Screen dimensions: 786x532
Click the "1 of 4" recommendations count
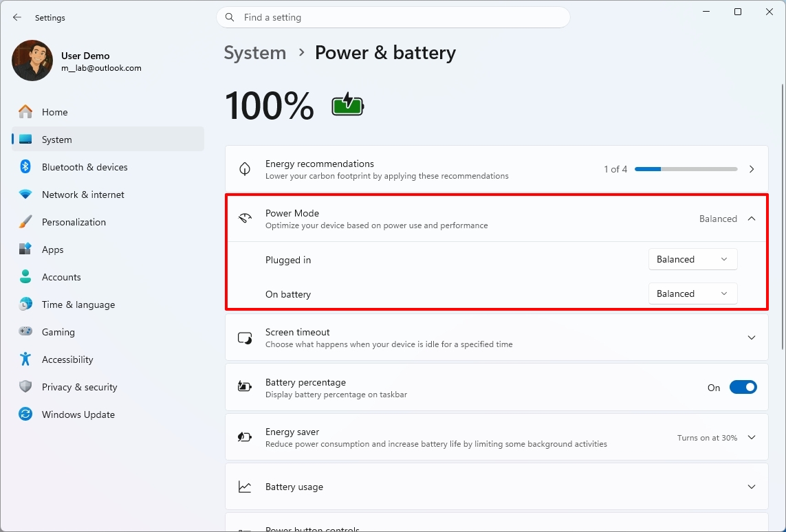pyautogui.click(x=615, y=169)
